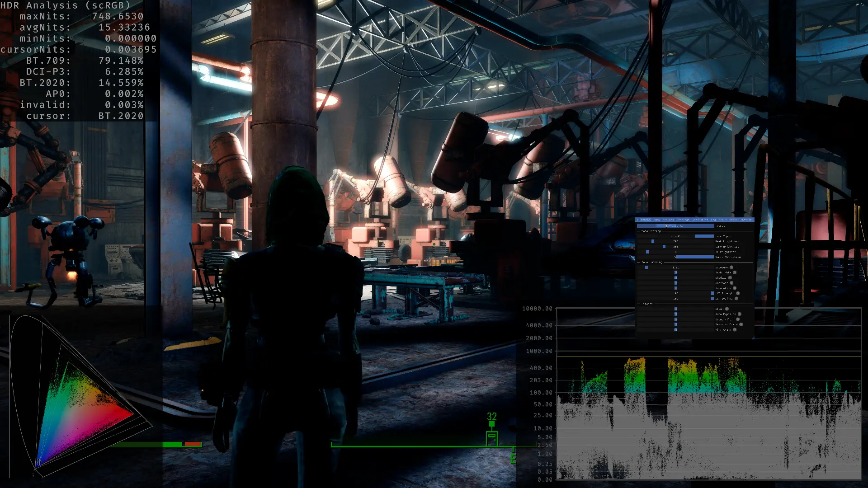Image resolution: width=868 pixels, height=488 pixels.
Task: Click the maxNits value 748.6530
Action: [118, 16]
